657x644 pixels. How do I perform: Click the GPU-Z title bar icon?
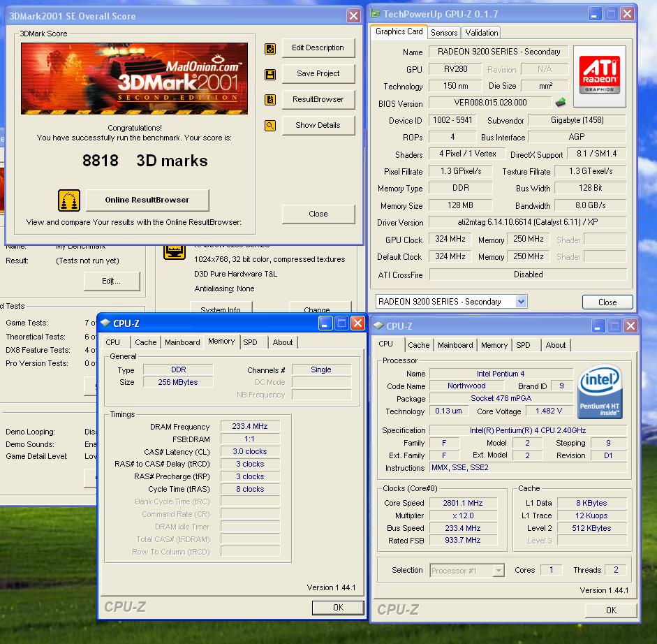coord(375,14)
